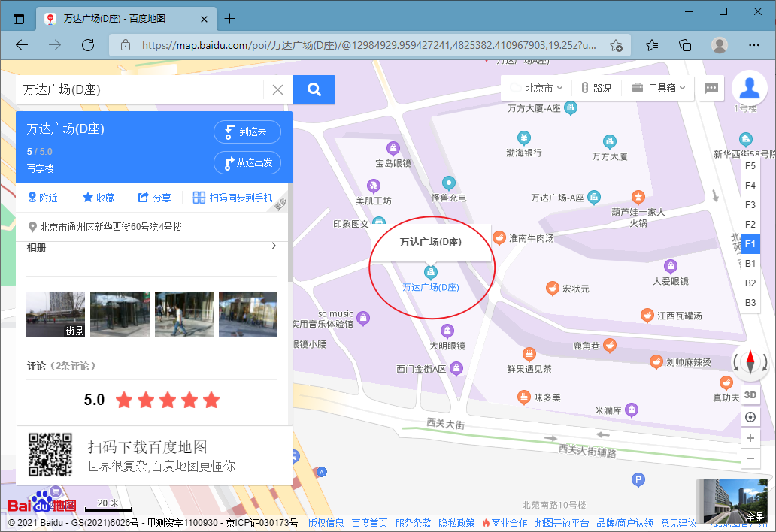Open the 版权信息 footer link
Screen dimensions: 776x532
point(326,523)
